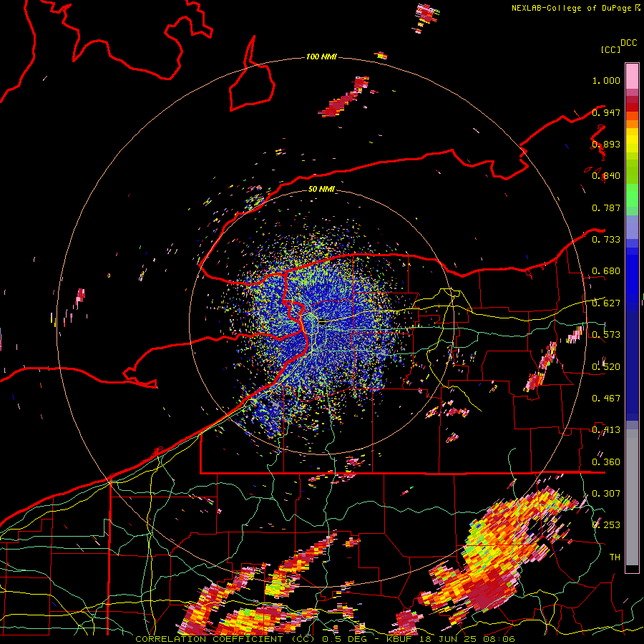Pick the gray color bar segment near 0.307
Image resolution: width=644 pixels, height=644 pixels.
coord(632,497)
